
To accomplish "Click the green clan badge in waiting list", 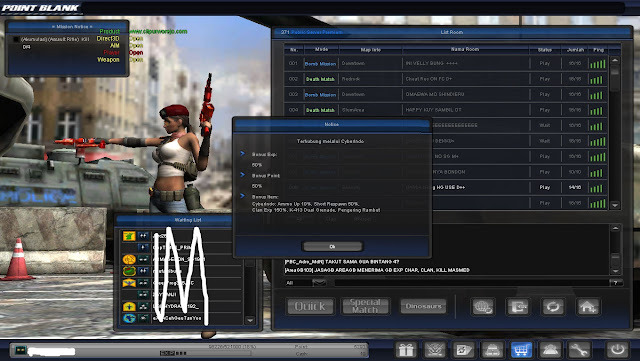I will [129, 271].
